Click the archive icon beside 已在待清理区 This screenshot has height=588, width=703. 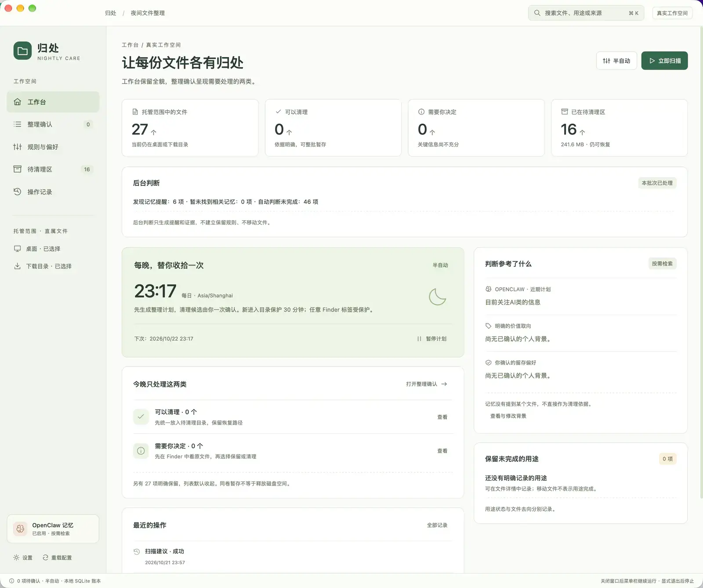click(565, 112)
